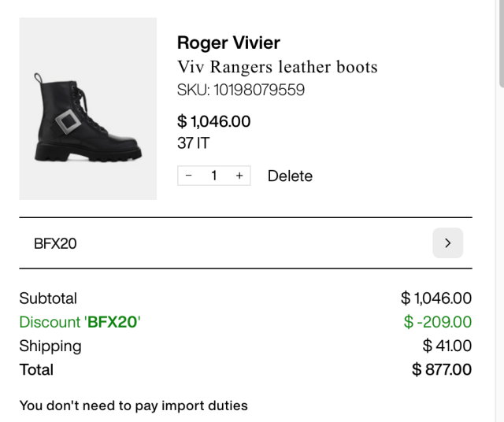Click the minus quantity button
This screenshot has width=504, height=422.
click(x=189, y=176)
